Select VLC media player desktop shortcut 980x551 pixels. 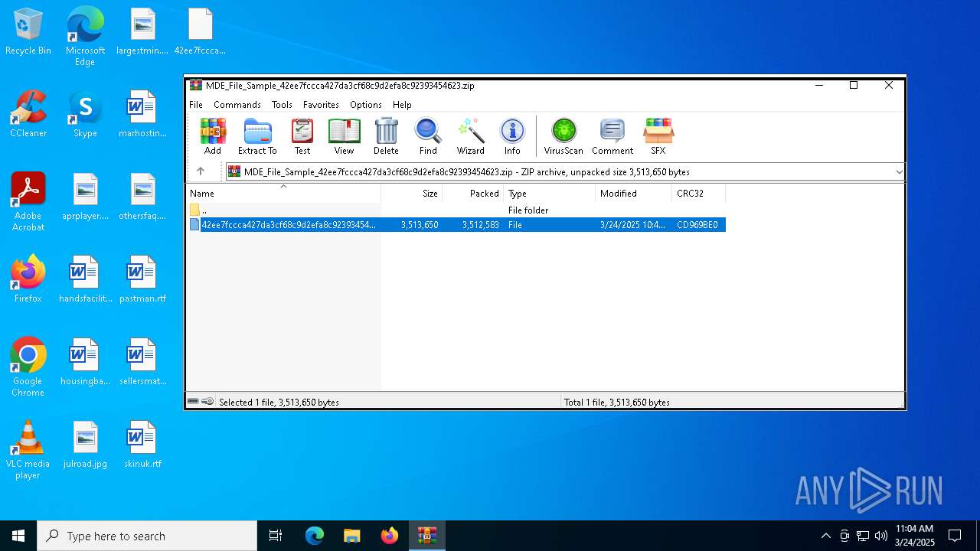pos(28,450)
